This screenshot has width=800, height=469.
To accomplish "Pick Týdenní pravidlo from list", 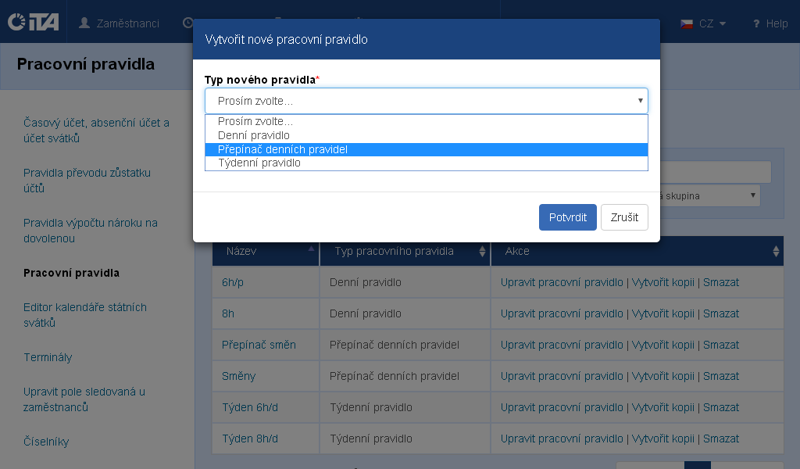I will tap(259, 162).
